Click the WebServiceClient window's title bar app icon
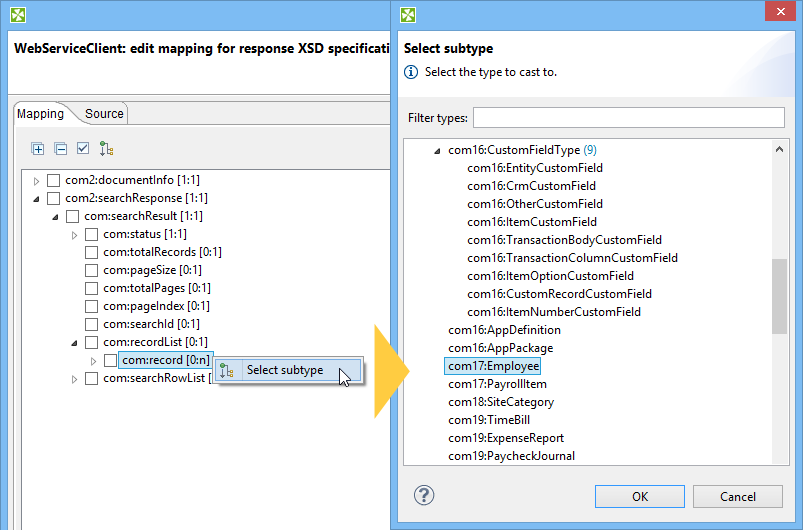 (x=18, y=15)
